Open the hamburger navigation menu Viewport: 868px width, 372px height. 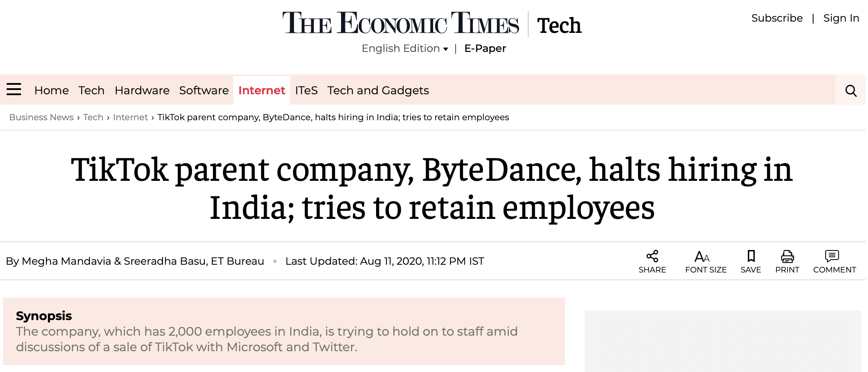14,90
